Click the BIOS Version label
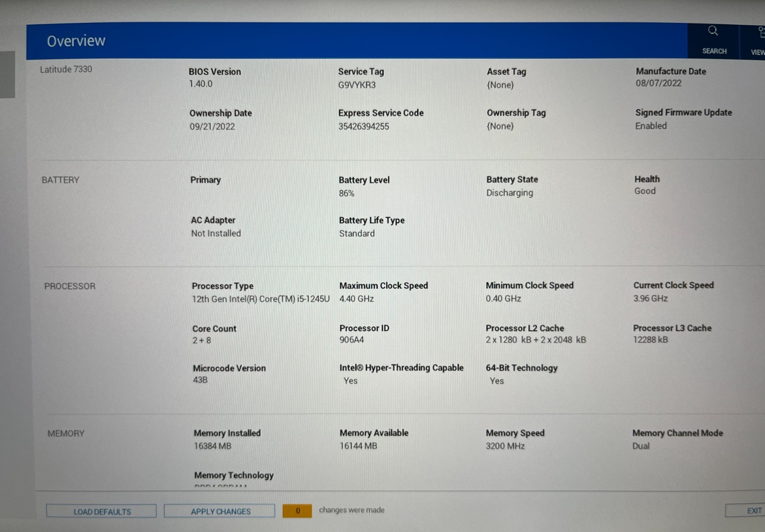Image resolution: width=765 pixels, height=532 pixels. click(215, 72)
